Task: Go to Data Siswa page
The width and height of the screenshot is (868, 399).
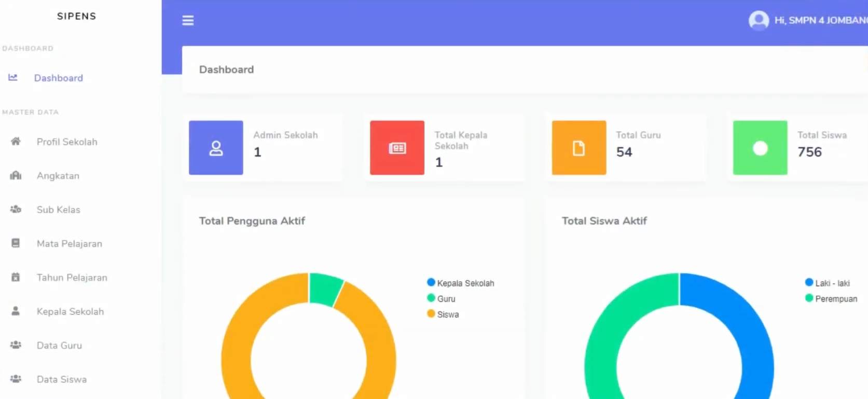Action: (61, 379)
